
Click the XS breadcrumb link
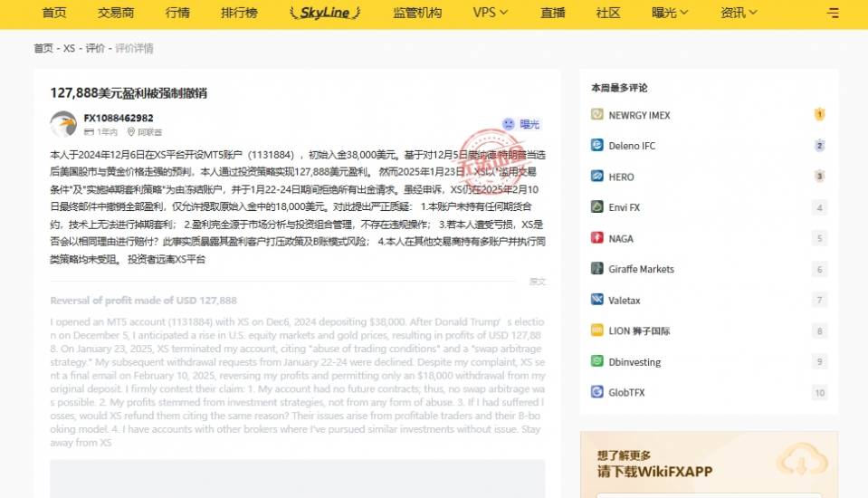[69, 48]
